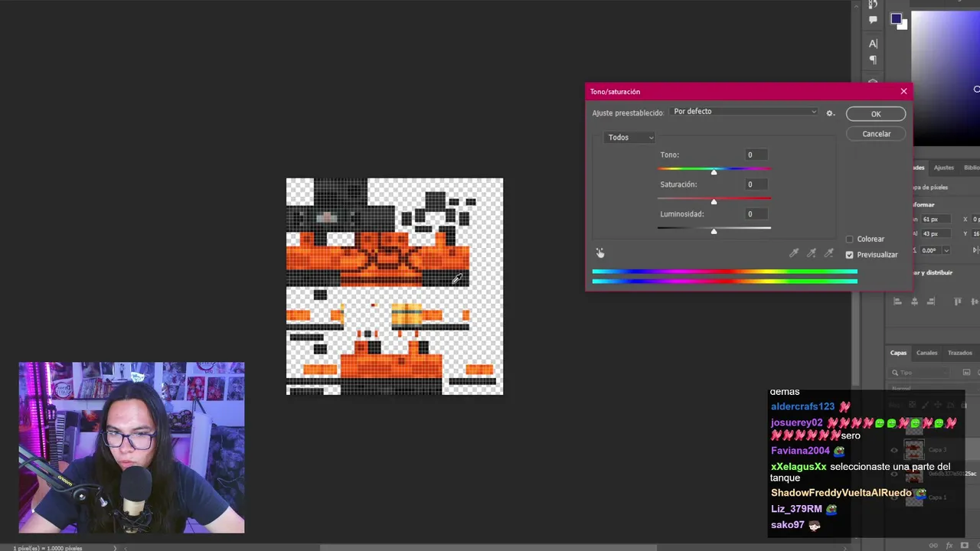Switch to the Ajustes tab
The height and width of the screenshot is (551, 980).
point(944,168)
